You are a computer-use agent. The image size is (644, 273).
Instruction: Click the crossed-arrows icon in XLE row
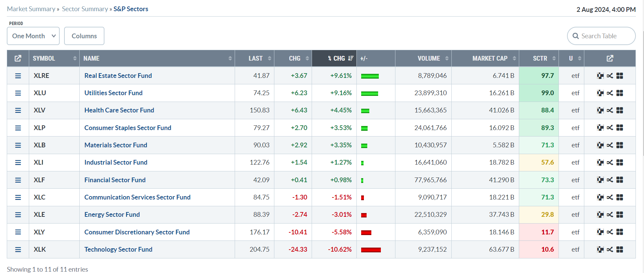tap(610, 215)
